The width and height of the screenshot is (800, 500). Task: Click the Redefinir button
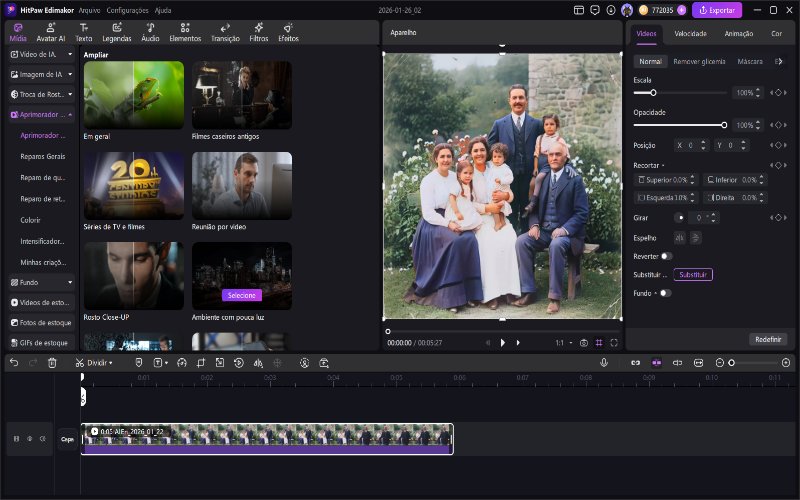(768, 339)
